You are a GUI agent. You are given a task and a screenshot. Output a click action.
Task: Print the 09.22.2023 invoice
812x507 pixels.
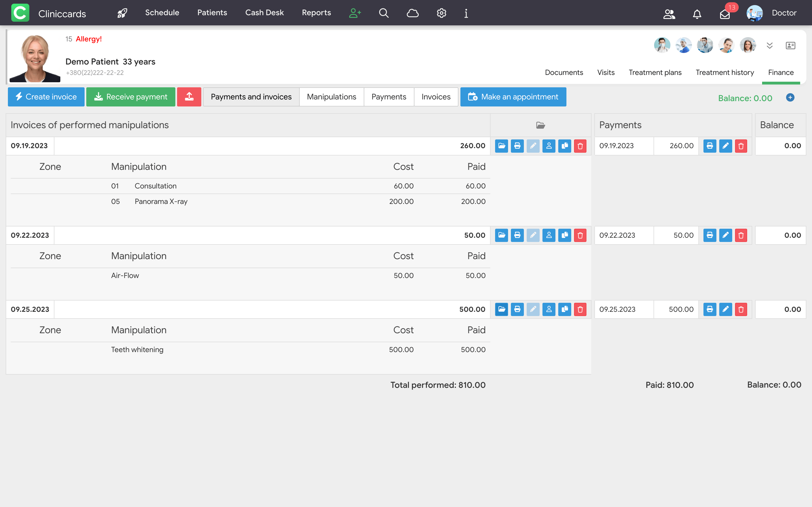[x=517, y=235]
